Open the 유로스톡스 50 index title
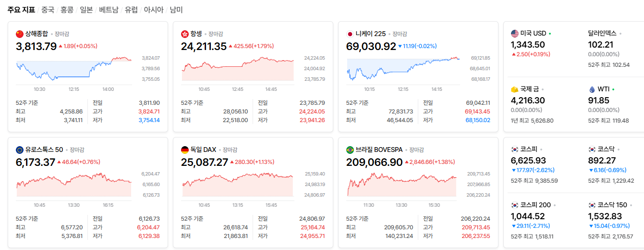The width and height of the screenshot is (644, 250). tap(44, 150)
